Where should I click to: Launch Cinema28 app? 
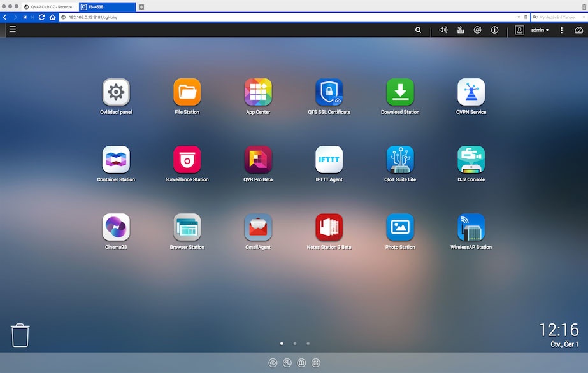tap(116, 227)
